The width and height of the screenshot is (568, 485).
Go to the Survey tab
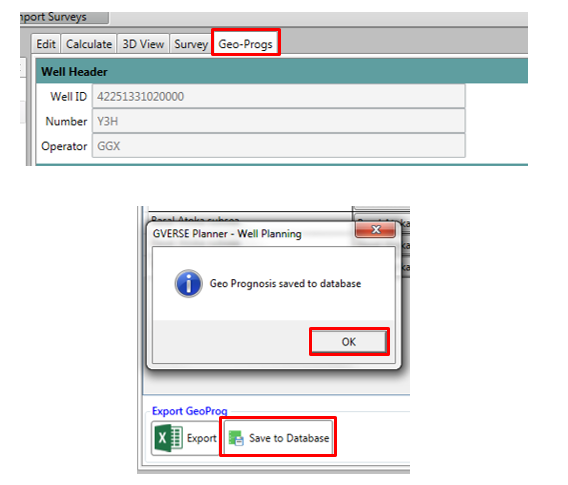pos(191,44)
